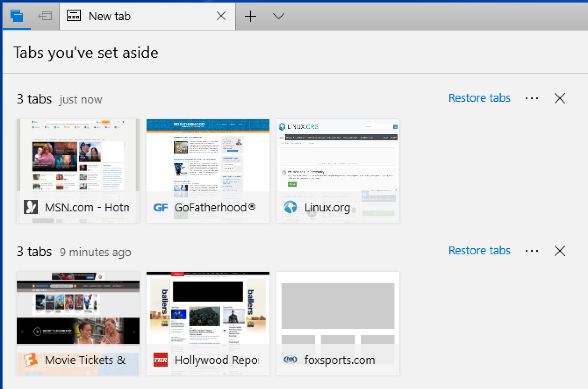Open more options for just now group
The height and width of the screenshot is (389, 588).
point(532,98)
